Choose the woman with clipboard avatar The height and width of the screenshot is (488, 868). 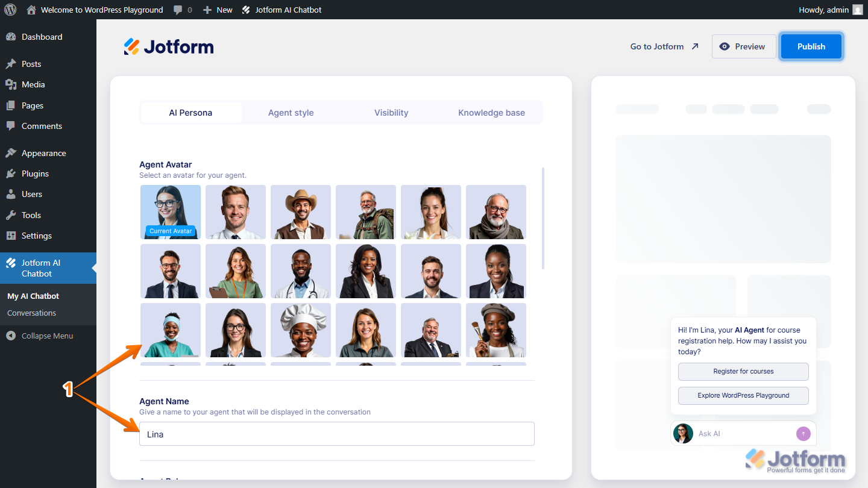coord(236,271)
